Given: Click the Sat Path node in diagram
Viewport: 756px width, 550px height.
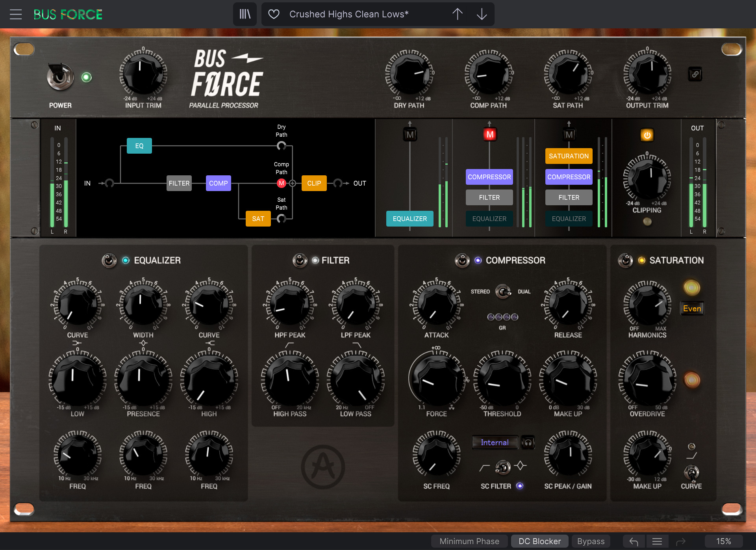Looking at the screenshot, I should (x=281, y=218).
